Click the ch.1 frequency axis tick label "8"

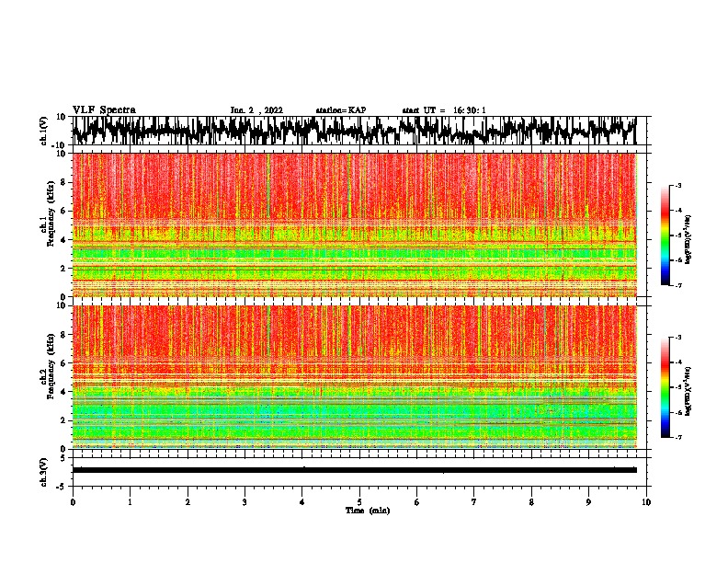[63, 182]
